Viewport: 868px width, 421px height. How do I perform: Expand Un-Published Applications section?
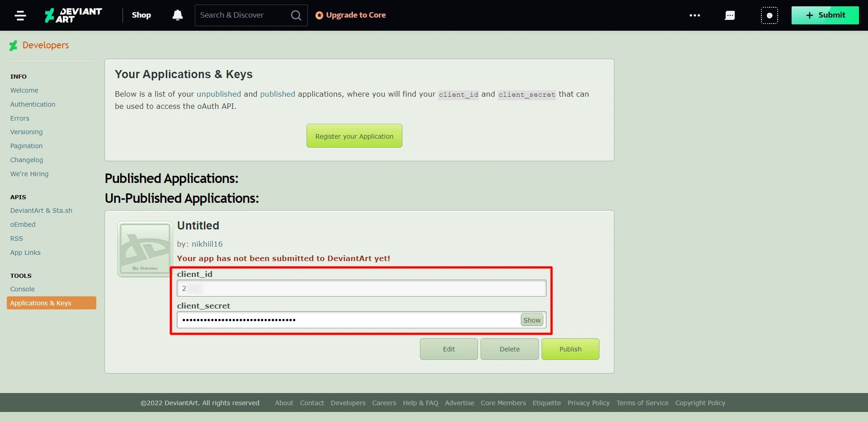pyautogui.click(x=182, y=198)
